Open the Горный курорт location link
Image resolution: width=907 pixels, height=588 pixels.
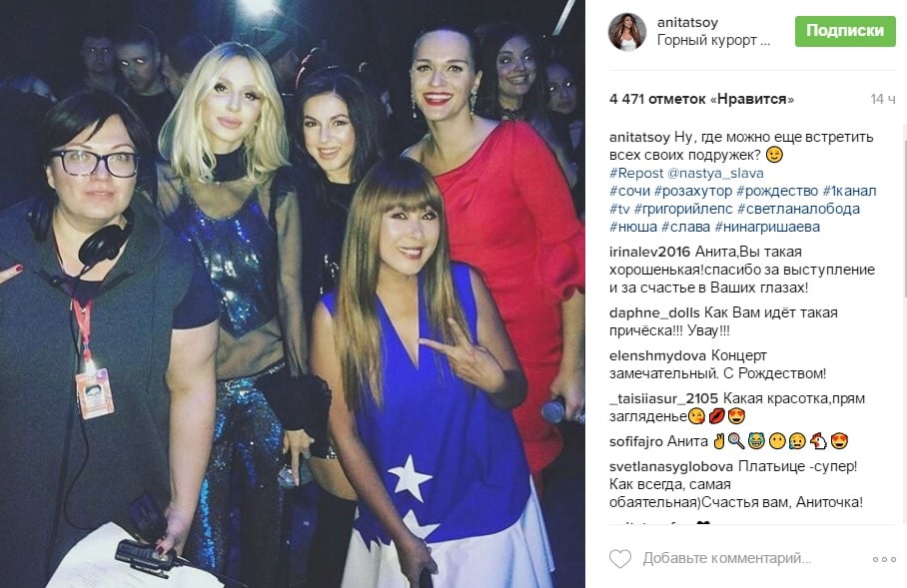point(713,41)
